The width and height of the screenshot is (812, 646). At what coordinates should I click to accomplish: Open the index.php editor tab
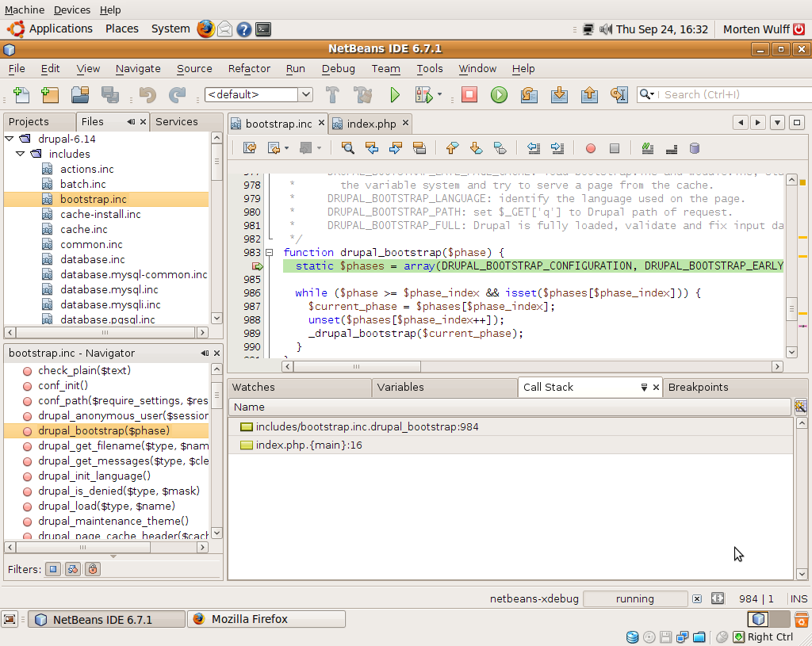pos(371,124)
